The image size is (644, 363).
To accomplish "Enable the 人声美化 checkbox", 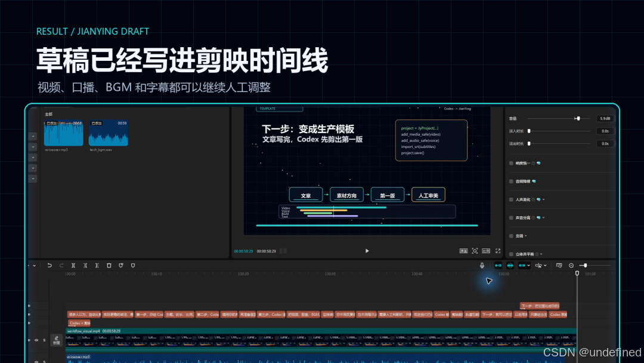I will coord(511,199).
